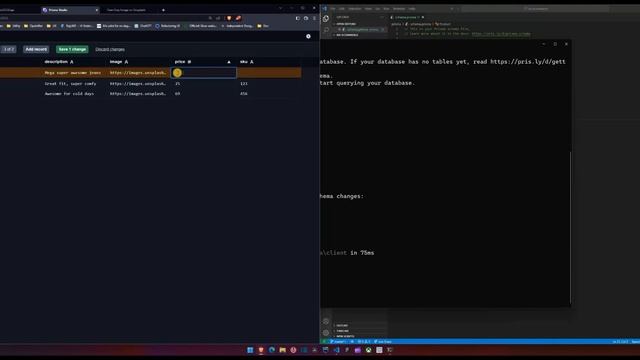Expand the OUTLINE section in VS Code

tap(342, 326)
